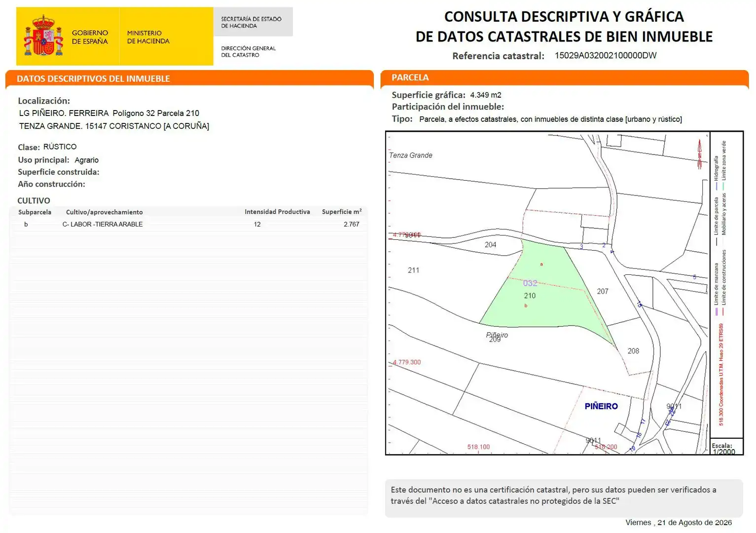Click the non-certification disclaimer notice
Screen dimensions: 756x533
tap(564, 498)
